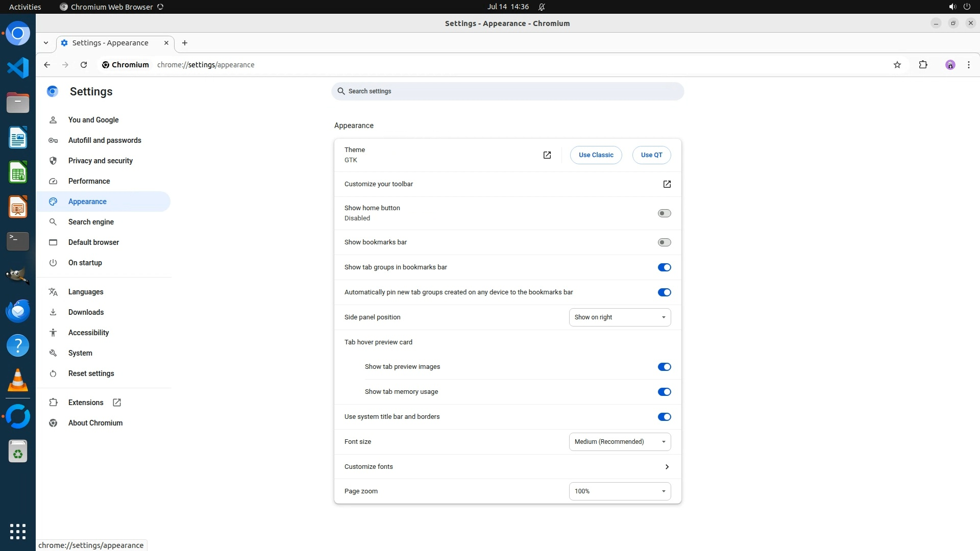Open Customize your toolbar link icon

[x=667, y=184]
